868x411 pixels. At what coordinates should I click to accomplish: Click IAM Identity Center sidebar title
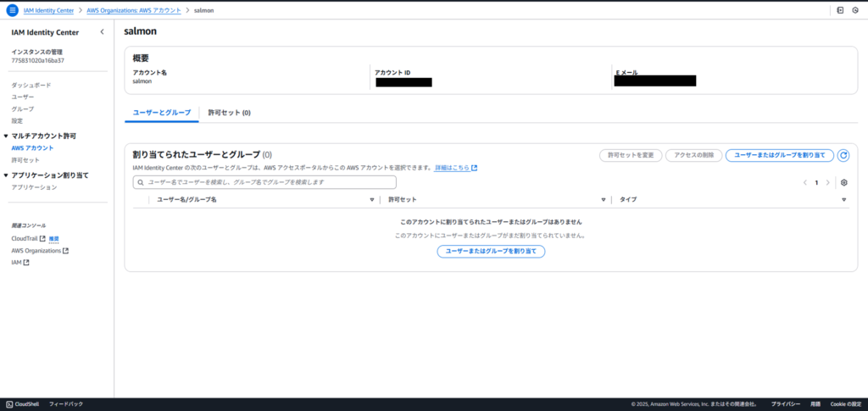coord(45,33)
